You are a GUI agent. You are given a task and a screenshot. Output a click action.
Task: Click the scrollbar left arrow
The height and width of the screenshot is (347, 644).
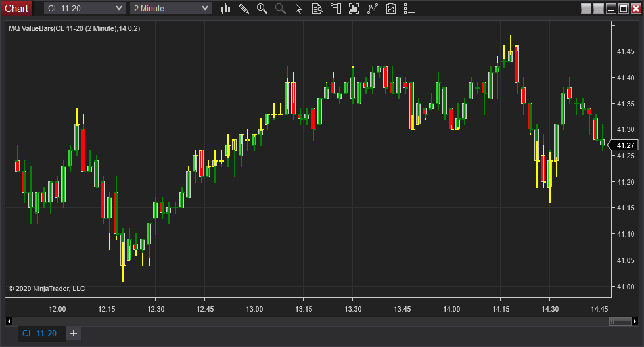9,321
